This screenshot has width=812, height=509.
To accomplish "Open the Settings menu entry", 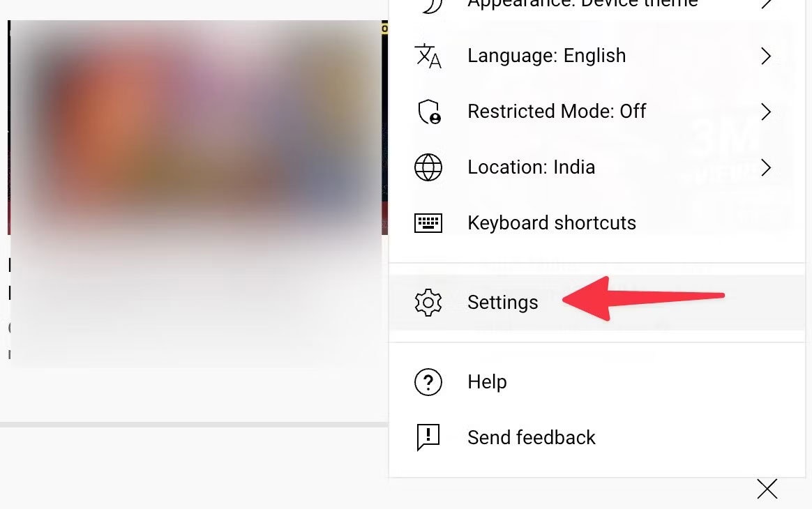I will (x=597, y=303).
